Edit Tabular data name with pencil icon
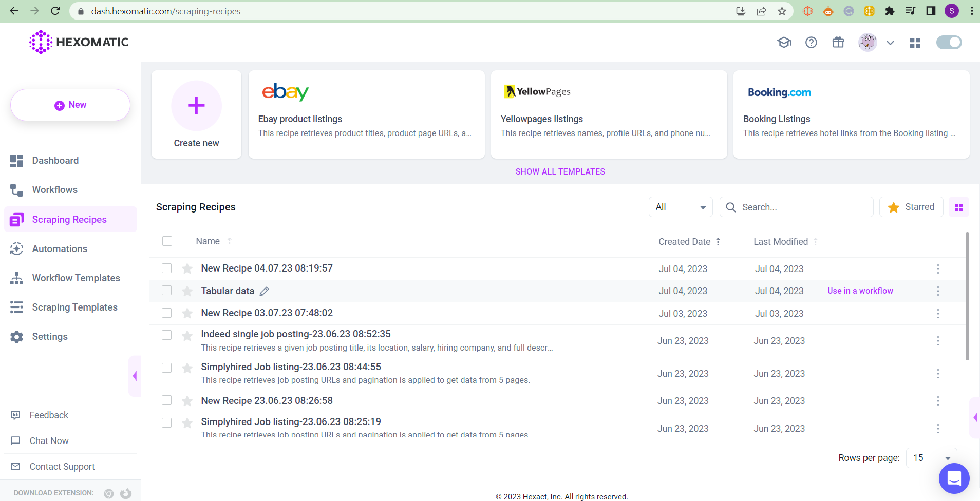Screen dimensions: 980x501 [264, 291]
